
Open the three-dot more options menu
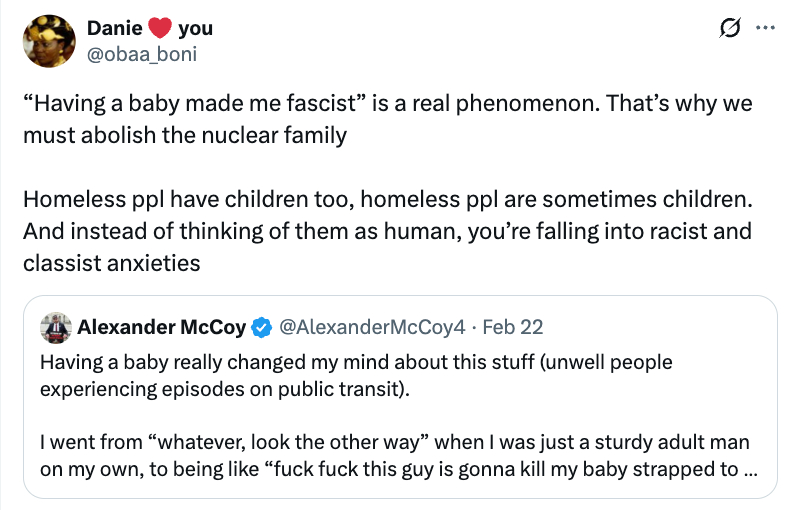click(766, 29)
